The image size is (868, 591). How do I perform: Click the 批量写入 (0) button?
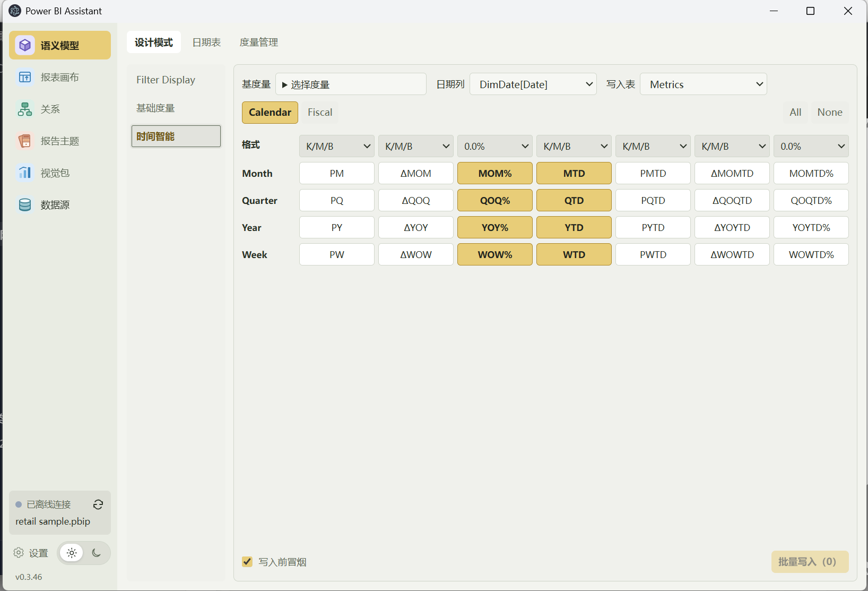pyautogui.click(x=810, y=562)
